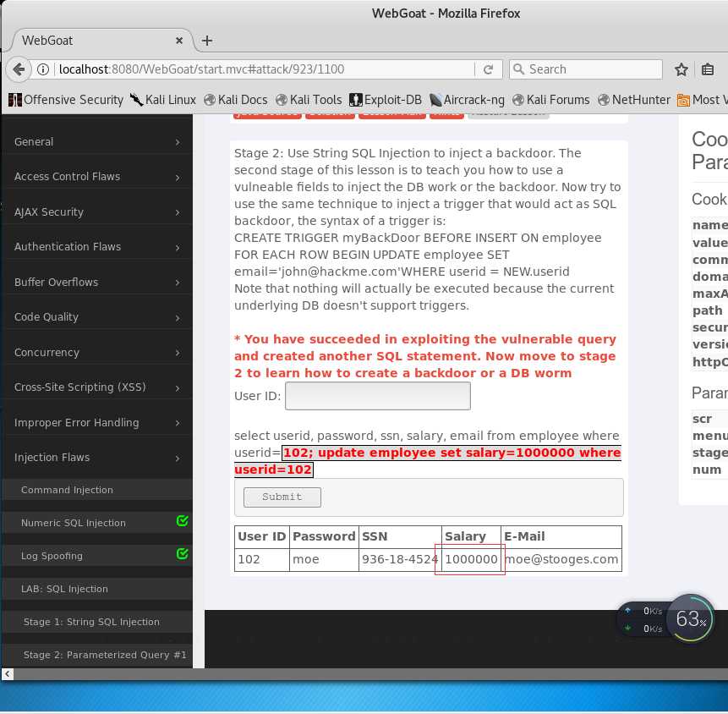Click the horizontal scrollbar left arrow
Viewport: 728px width, 714px height.
point(7,673)
